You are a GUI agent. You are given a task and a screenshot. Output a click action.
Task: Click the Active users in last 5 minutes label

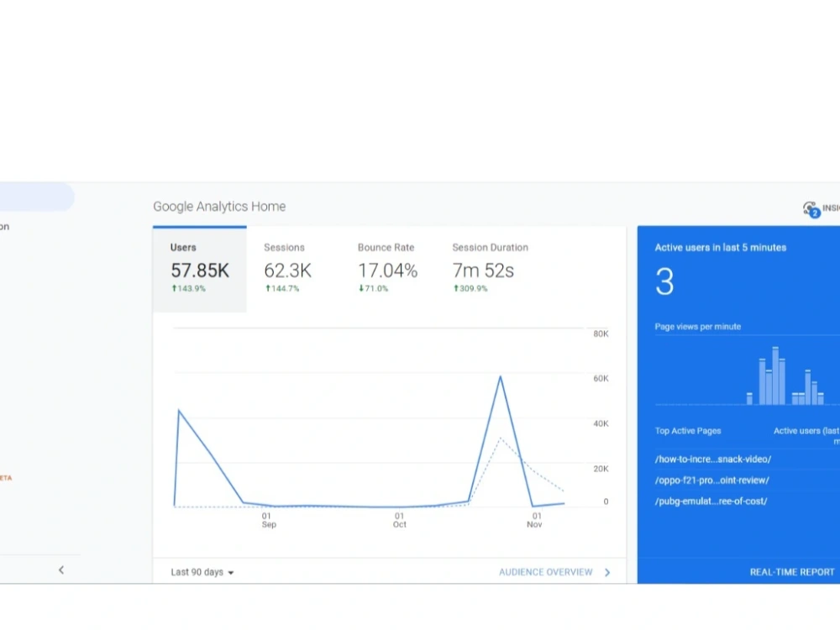point(721,248)
